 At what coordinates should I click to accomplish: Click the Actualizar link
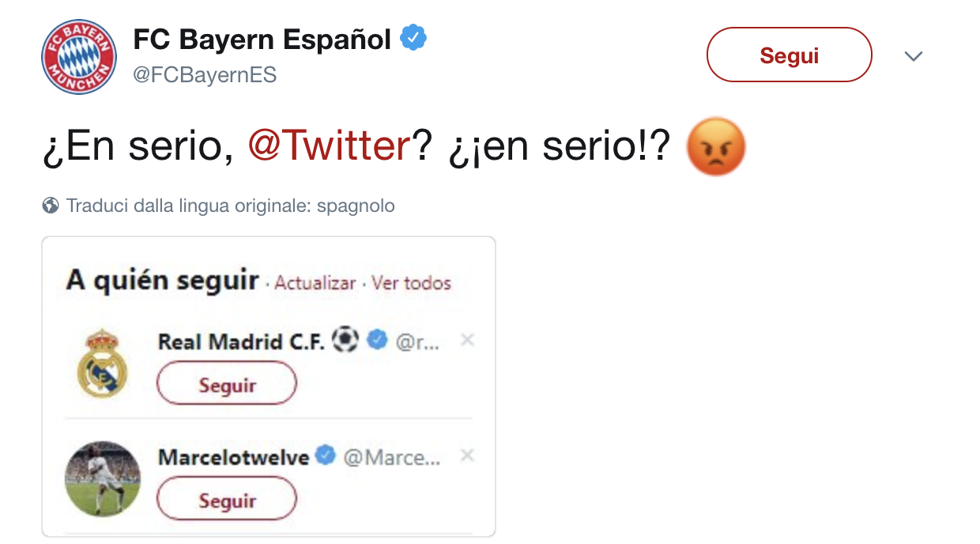pyautogui.click(x=315, y=283)
